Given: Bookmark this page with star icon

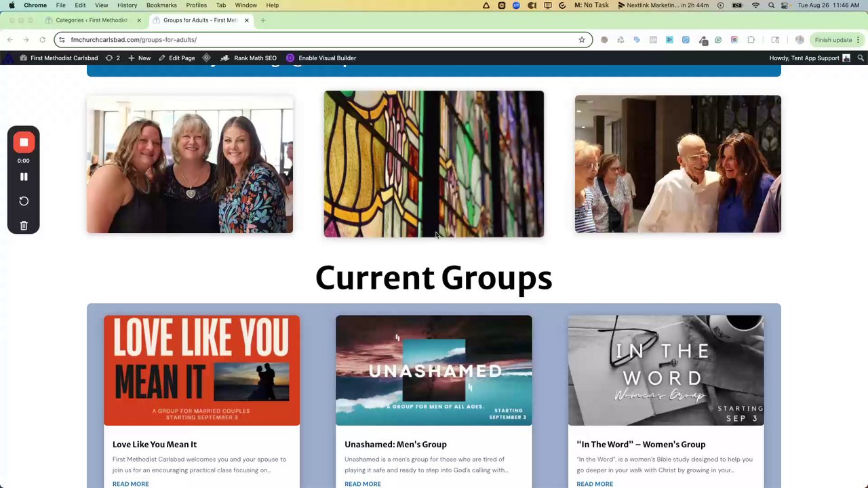Looking at the screenshot, I should point(582,40).
